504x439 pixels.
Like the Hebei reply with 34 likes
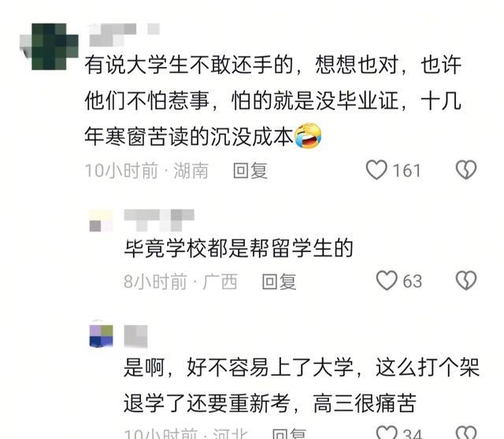[x=387, y=432]
